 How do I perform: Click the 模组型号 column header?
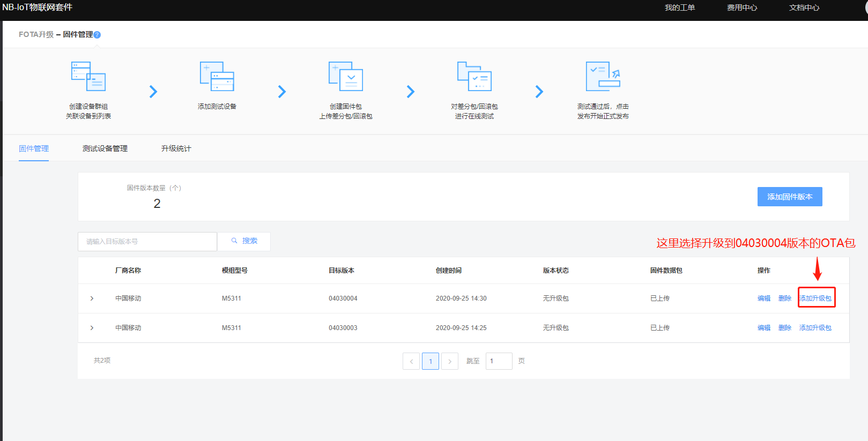tap(235, 271)
